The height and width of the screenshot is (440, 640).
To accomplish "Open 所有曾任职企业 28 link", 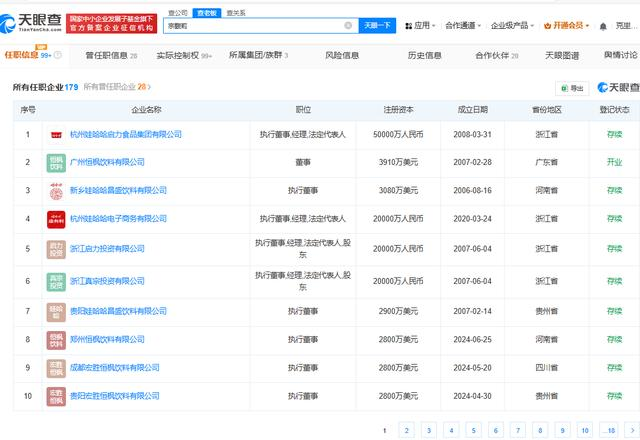I will 117,87.
